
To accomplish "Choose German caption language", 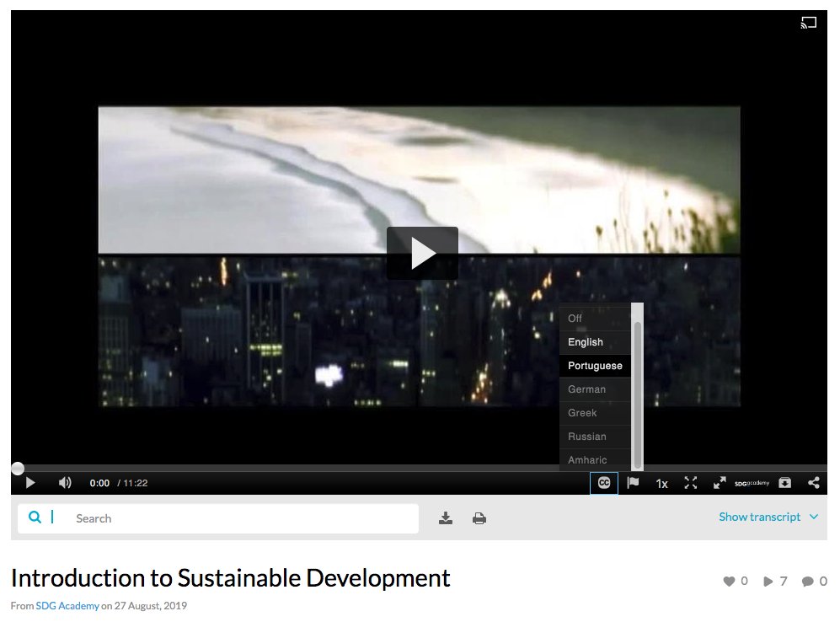I will pos(595,389).
